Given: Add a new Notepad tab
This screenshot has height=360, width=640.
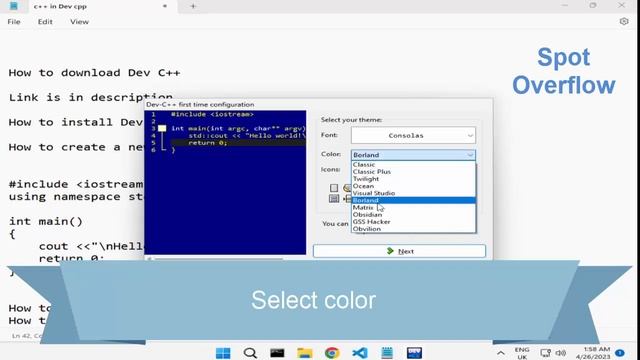Looking at the screenshot, I should click(x=193, y=6).
